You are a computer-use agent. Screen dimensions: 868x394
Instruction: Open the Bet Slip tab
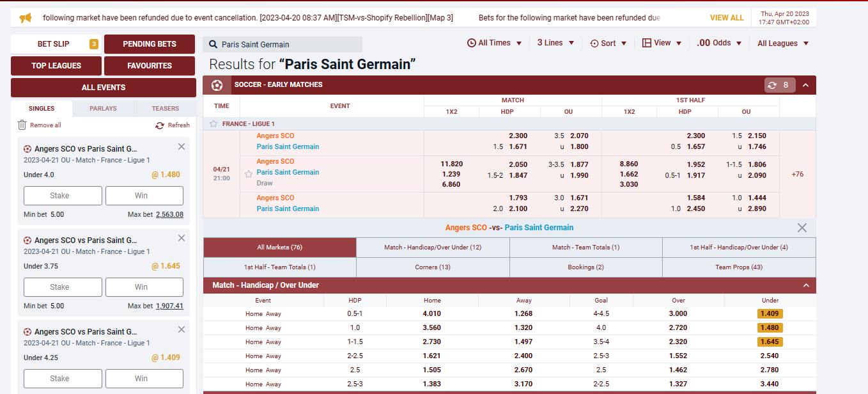[56, 44]
